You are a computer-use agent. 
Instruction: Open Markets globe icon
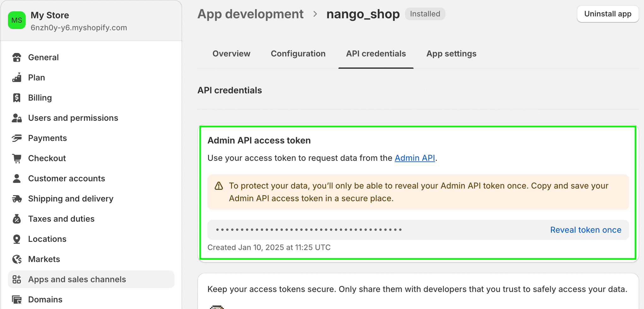(x=17, y=259)
